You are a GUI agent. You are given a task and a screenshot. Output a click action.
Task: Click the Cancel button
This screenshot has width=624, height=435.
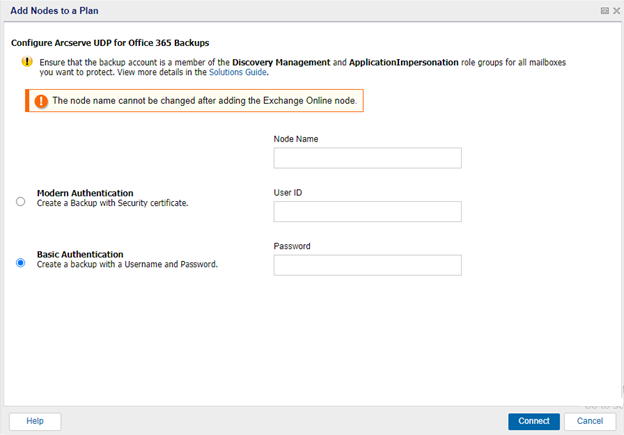coord(590,421)
